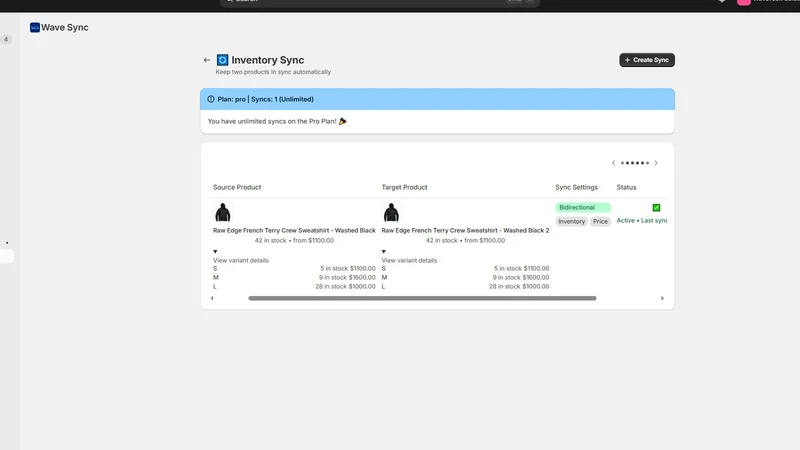Click the pagination dots indicator
The width and height of the screenshot is (800, 450).
(635, 163)
